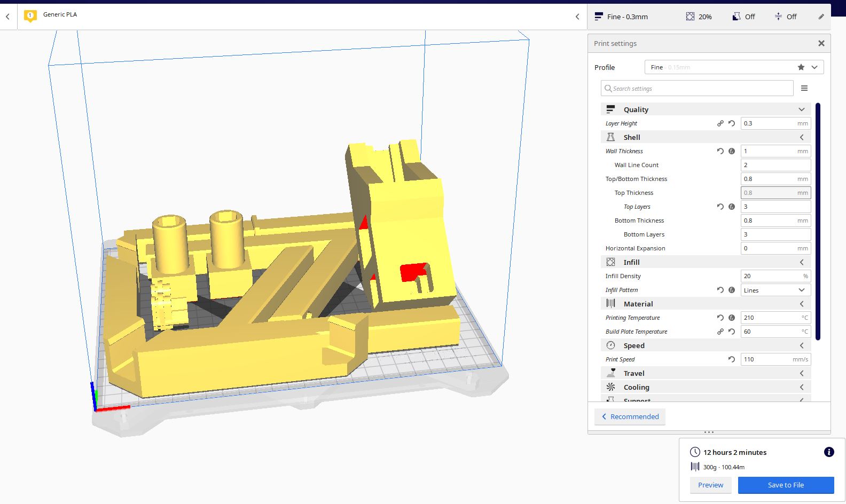
Task: Edit the Print Speed field
Action: tap(775, 359)
